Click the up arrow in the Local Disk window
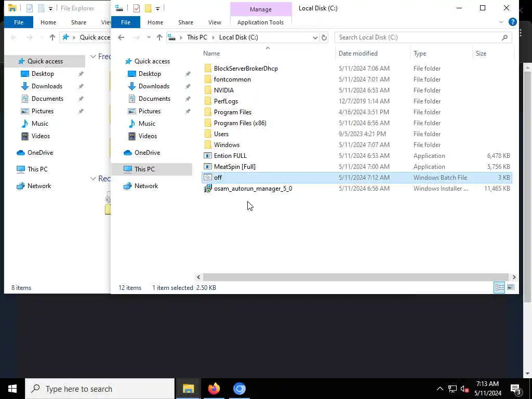This screenshot has height=399, width=532. point(159,37)
